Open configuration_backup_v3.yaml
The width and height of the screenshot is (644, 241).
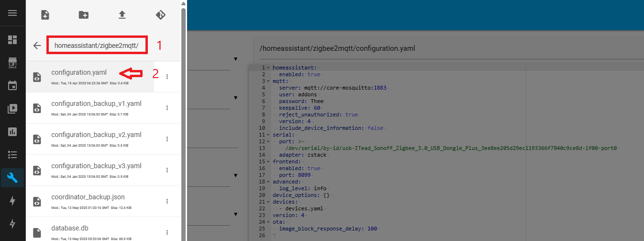[96, 166]
